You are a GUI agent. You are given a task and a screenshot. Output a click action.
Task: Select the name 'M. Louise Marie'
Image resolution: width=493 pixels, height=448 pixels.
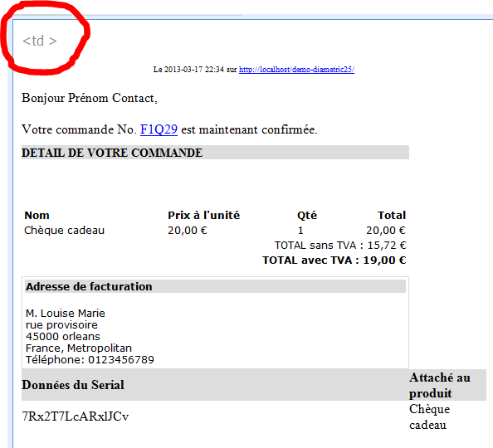coord(66,313)
